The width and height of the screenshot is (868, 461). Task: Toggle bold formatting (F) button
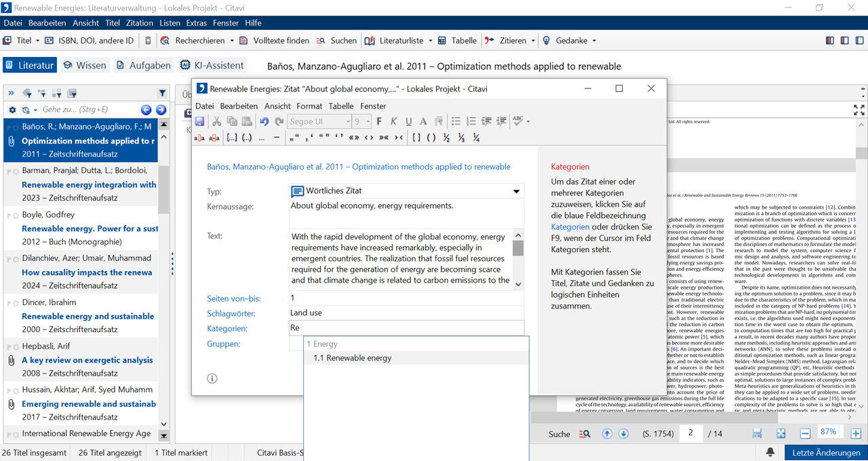coord(379,121)
